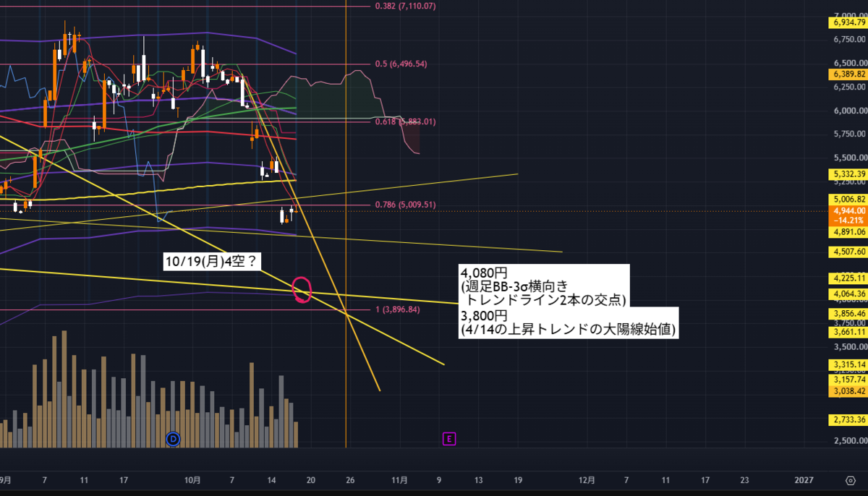The width and height of the screenshot is (868, 496).
Task: Click the 12月 date axis label
Action: point(587,479)
